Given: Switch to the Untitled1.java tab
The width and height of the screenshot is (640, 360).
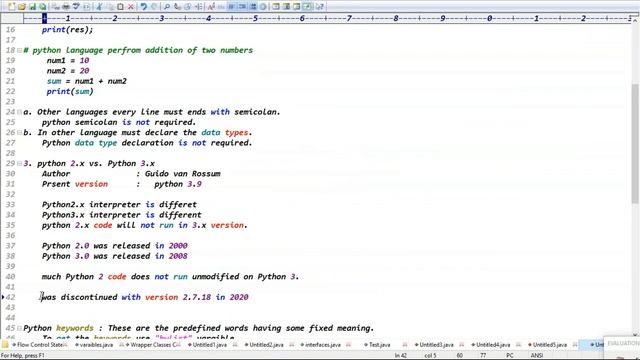Looking at the screenshot, I should click(x=209, y=345).
